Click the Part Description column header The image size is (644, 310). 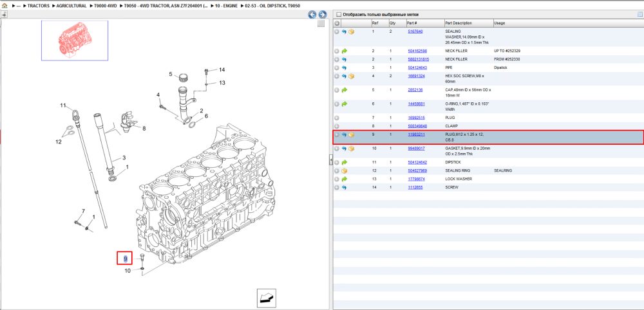(459, 23)
